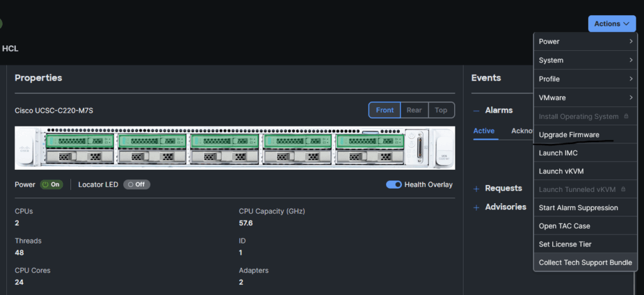Click CPU Cores value 24
Image resolution: width=644 pixels, height=295 pixels.
point(19,282)
